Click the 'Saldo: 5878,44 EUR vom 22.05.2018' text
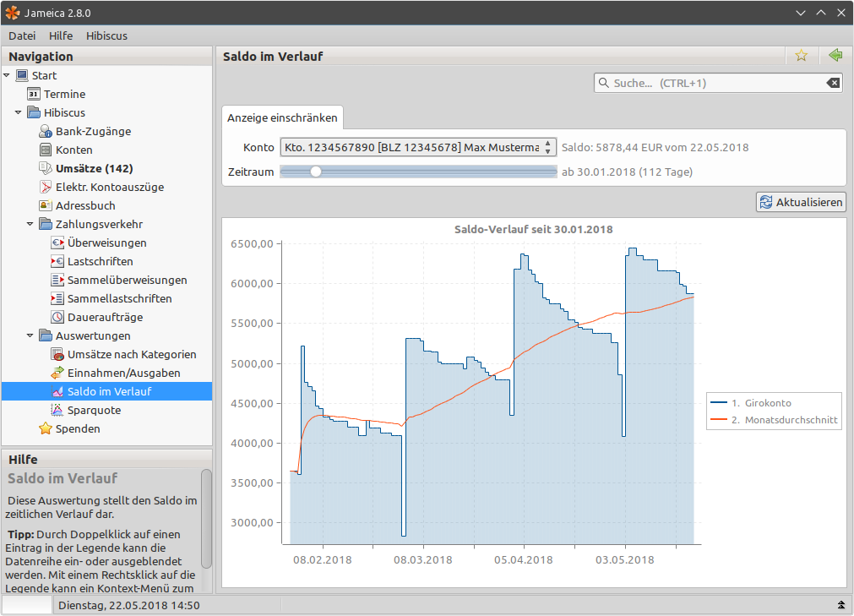The height and width of the screenshot is (616, 854). tap(655, 147)
